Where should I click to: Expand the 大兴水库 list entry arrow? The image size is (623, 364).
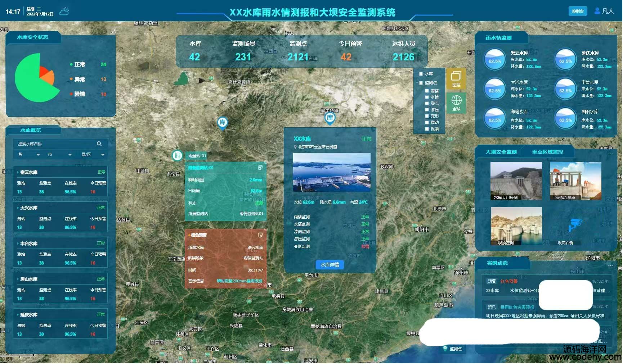tap(18, 208)
